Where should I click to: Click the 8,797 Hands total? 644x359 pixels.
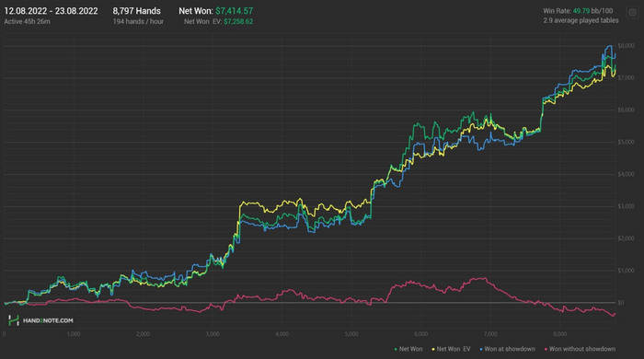click(x=137, y=11)
